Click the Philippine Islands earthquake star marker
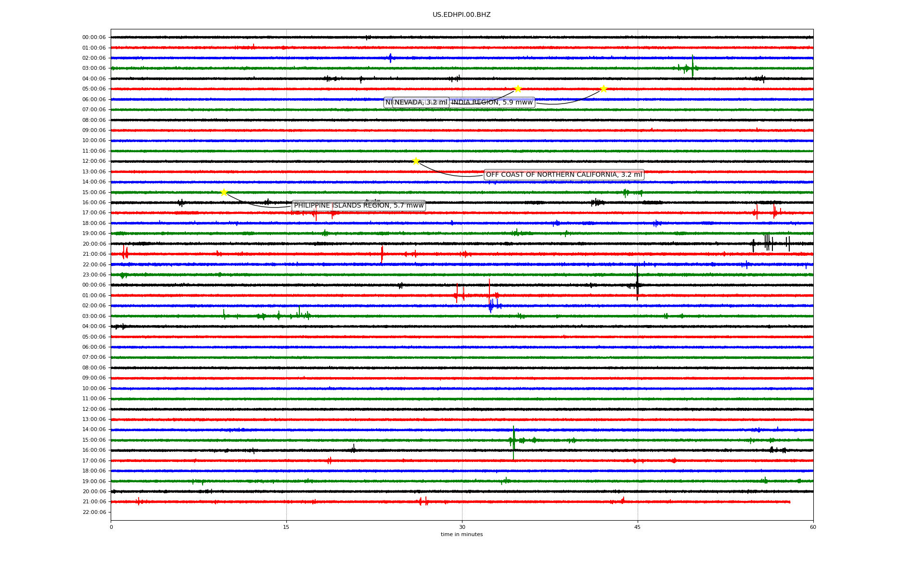This screenshot has width=924, height=578. coord(224,192)
